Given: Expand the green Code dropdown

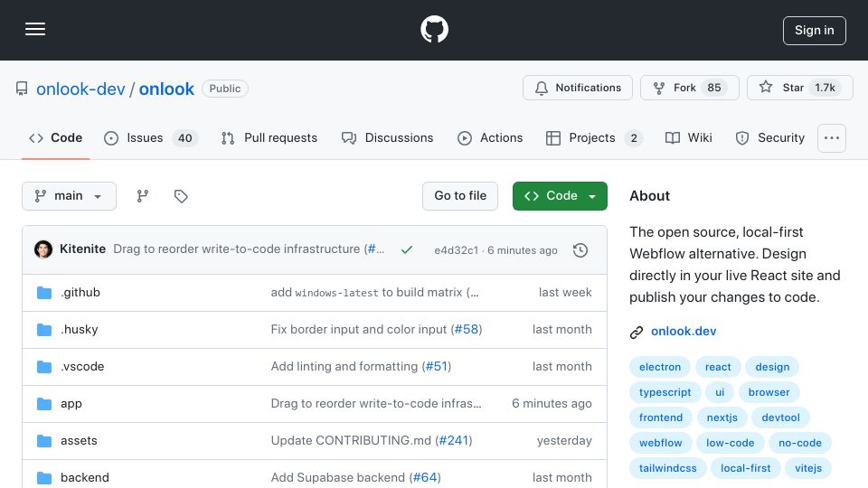Looking at the screenshot, I should [x=560, y=196].
